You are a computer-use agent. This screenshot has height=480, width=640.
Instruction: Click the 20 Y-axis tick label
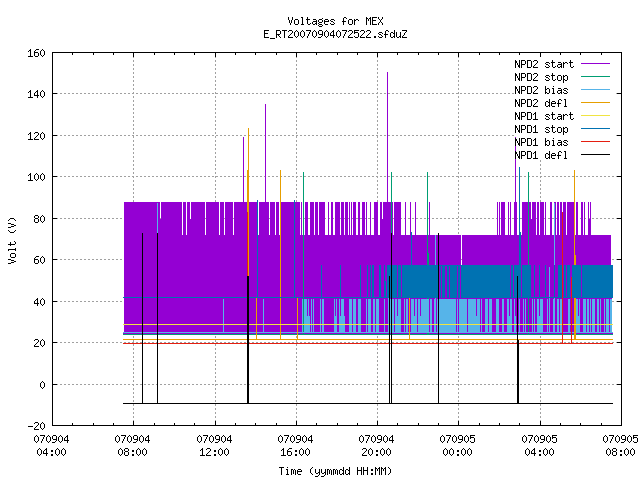(x=39, y=343)
